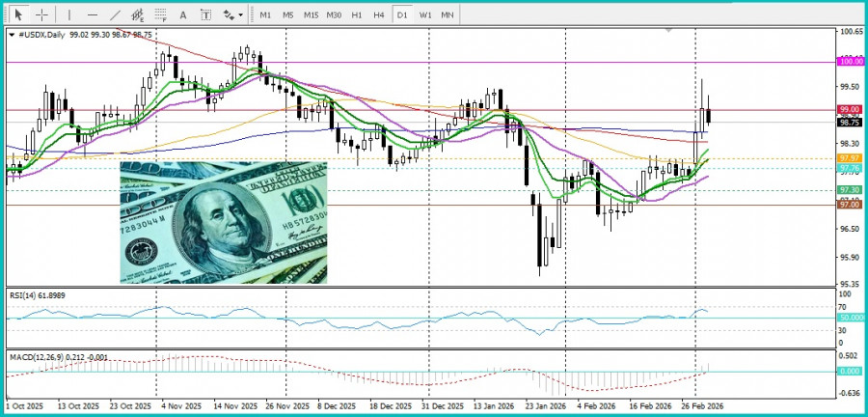Viewport: 868px width, 417px height.
Task: Click the 95.90 price axis value
Action: tap(849, 257)
